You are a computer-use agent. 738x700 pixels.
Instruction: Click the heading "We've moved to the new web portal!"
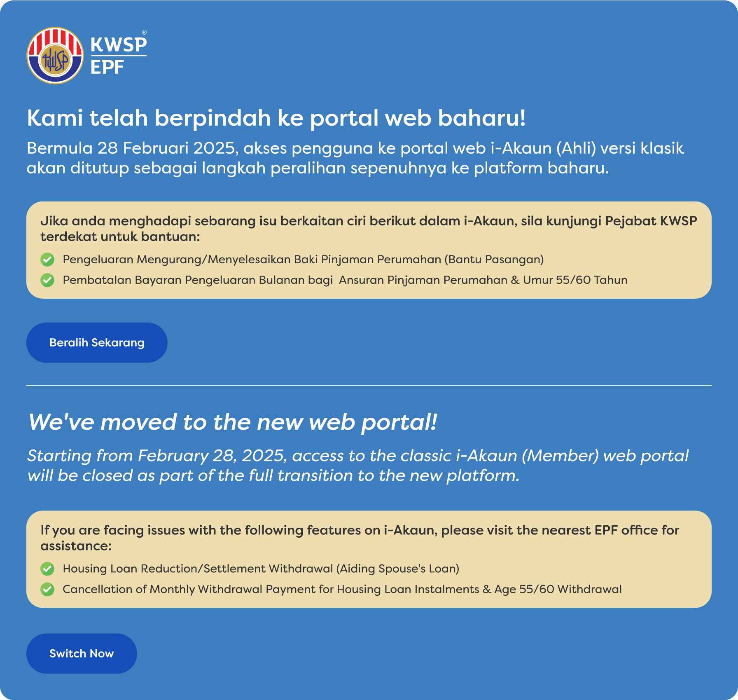232,422
